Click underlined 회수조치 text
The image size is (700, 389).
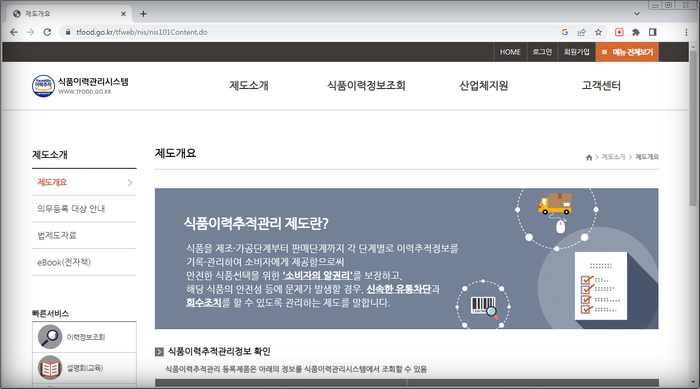pos(204,303)
